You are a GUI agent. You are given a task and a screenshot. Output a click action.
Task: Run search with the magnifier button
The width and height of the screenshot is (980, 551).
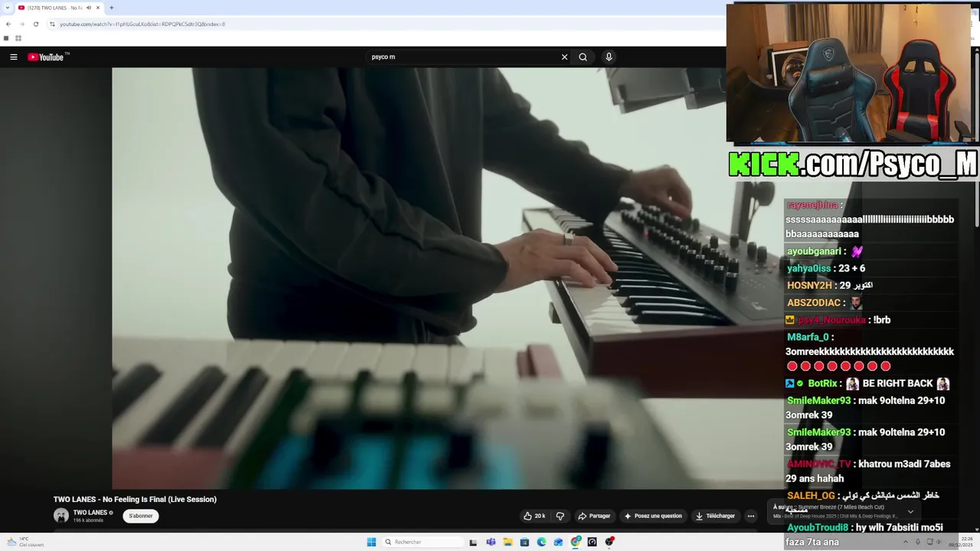[x=583, y=57]
